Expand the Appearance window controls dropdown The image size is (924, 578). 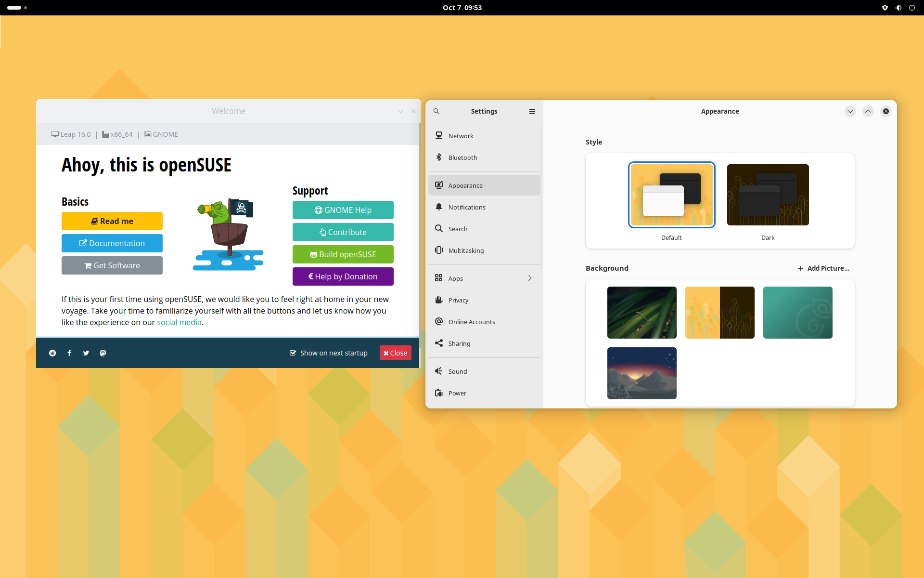[850, 111]
